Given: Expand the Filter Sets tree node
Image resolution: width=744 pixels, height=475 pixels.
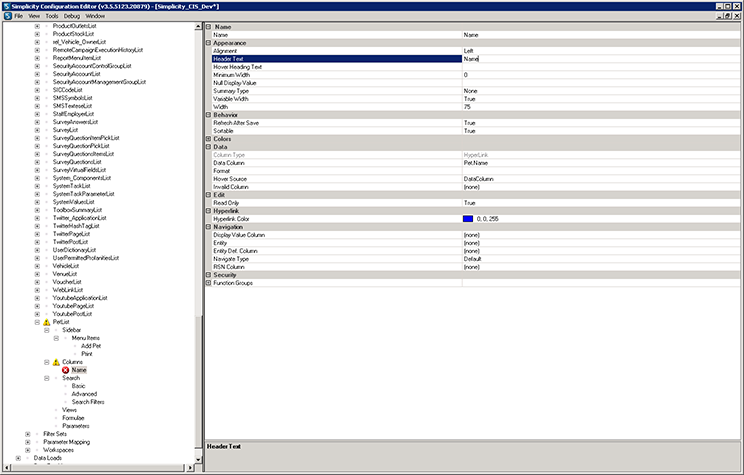Looking at the screenshot, I should 28,434.
